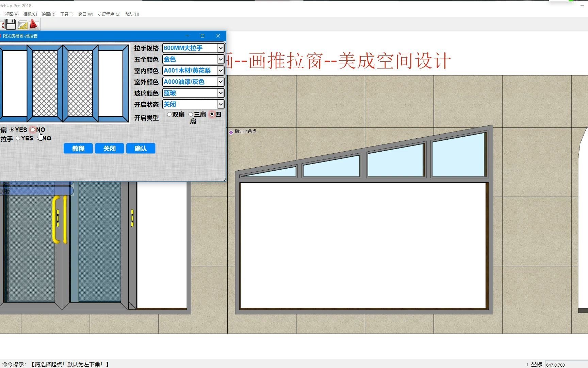Viewport: 588px width, 368px height.
Task: Click the save (floppy disk) toolbar icon
Action: pyautogui.click(x=11, y=24)
